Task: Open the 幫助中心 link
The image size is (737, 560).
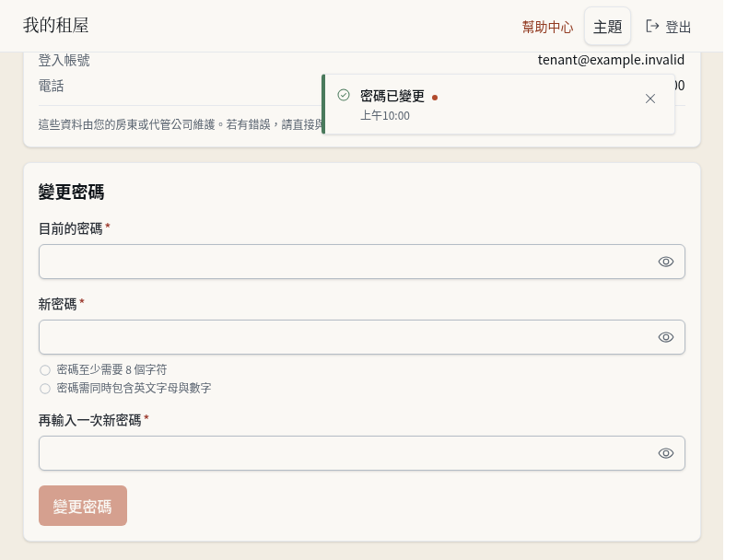Action: pyautogui.click(x=547, y=27)
